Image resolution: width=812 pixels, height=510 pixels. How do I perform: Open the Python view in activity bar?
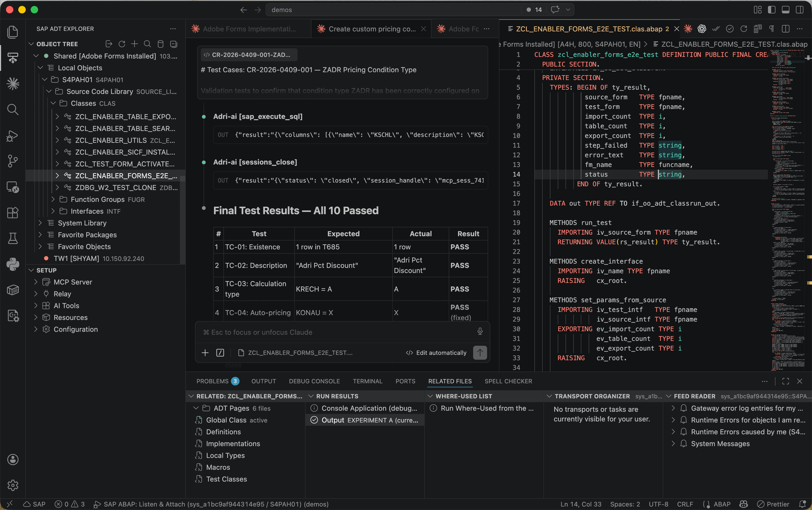coord(12,264)
